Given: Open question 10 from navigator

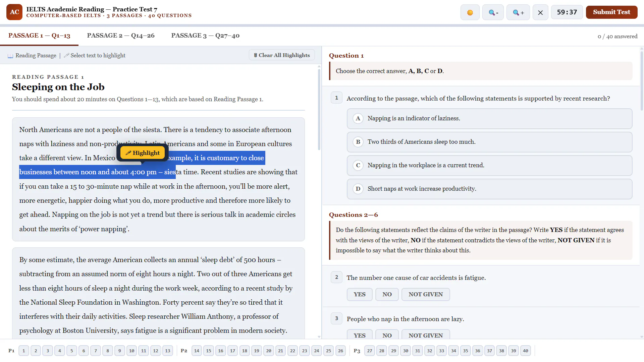Looking at the screenshot, I should [131, 351].
